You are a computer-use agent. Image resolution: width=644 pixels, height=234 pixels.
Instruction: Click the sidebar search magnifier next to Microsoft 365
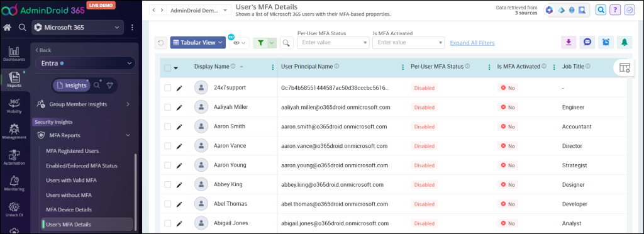pyautogui.click(x=22, y=28)
